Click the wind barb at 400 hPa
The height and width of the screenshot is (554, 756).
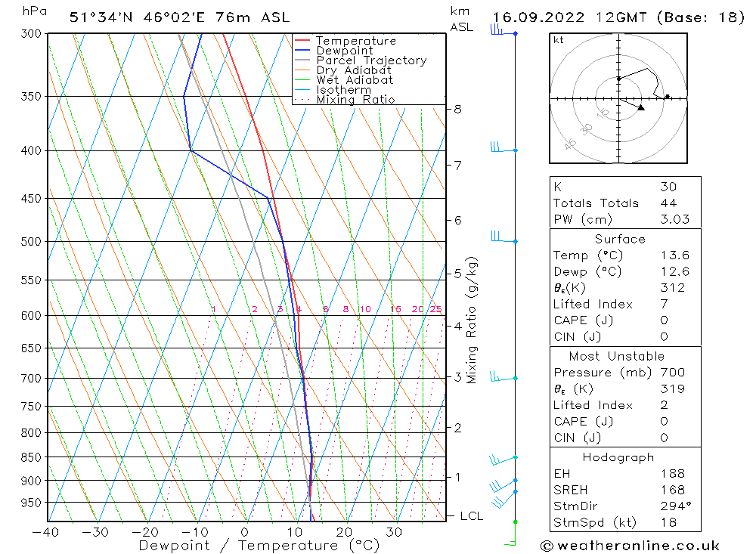(503, 147)
